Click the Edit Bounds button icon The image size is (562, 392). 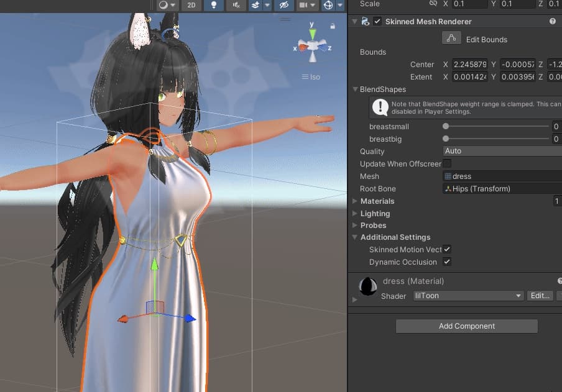(x=451, y=38)
